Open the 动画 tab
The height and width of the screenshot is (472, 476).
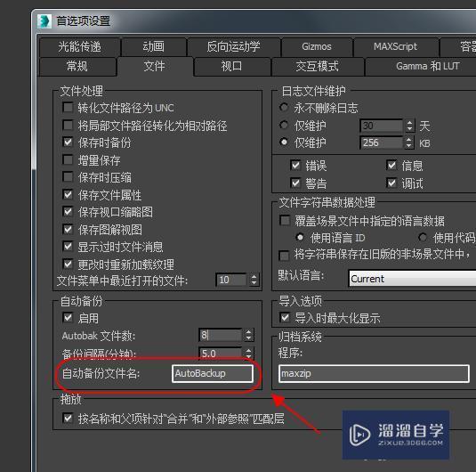pos(154,47)
